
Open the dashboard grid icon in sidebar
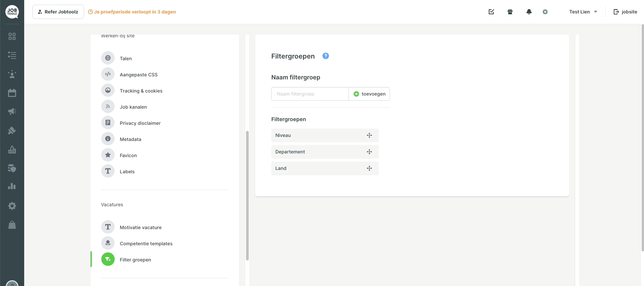click(x=12, y=36)
